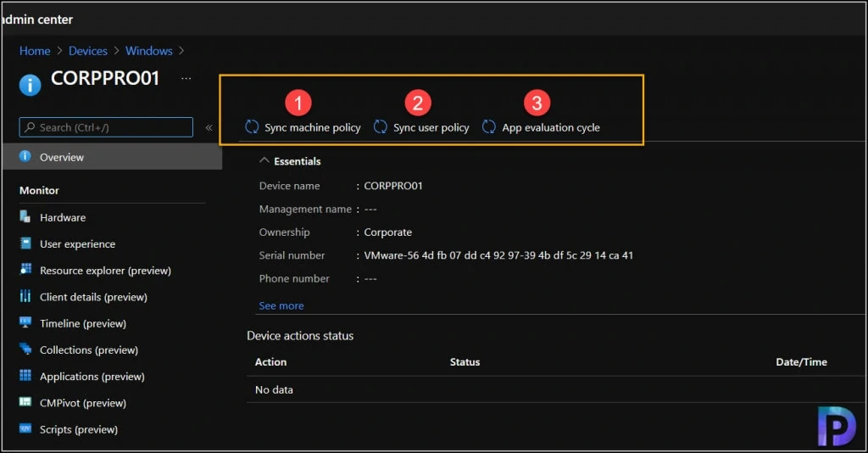Open Timeline (preview)

(83, 324)
